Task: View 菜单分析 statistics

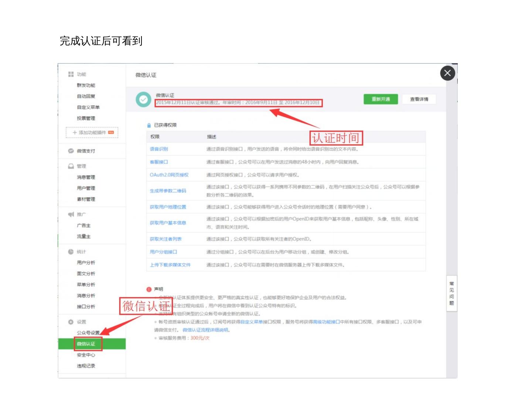Action: coord(86,285)
